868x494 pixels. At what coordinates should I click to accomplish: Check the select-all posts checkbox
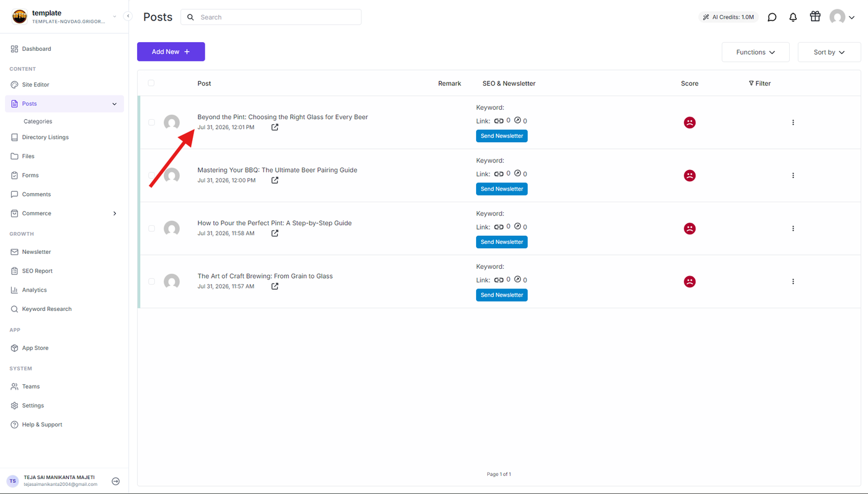point(151,83)
